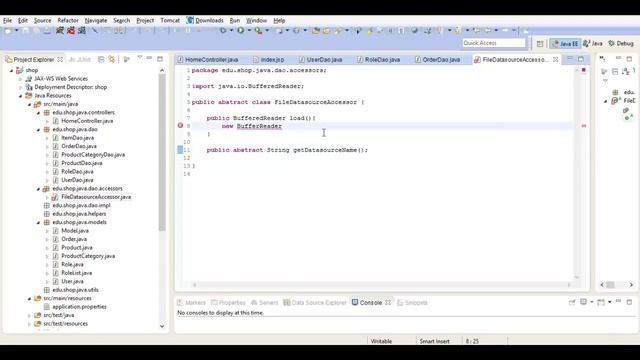Image resolution: width=640 pixels, height=360 pixels.
Task: Switch to Java EE perspective
Action: pyautogui.click(x=564, y=43)
